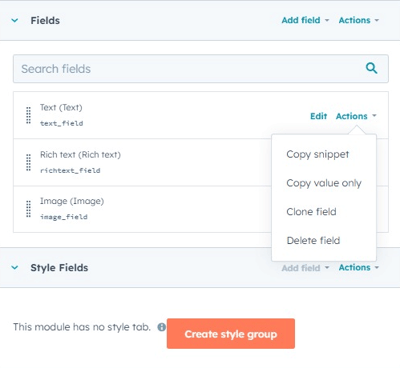This screenshot has width=400, height=368.
Task: Collapse the Fields section chevron
Action: pyautogui.click(x=15, y=20)
